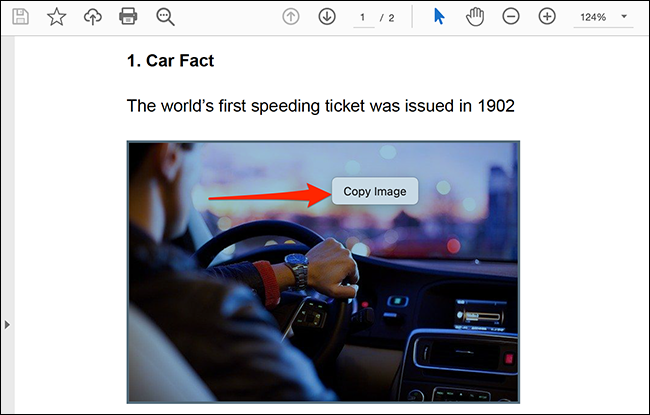Bookmark the document with the star icon
650x415 pixels.
click(57, 17)
